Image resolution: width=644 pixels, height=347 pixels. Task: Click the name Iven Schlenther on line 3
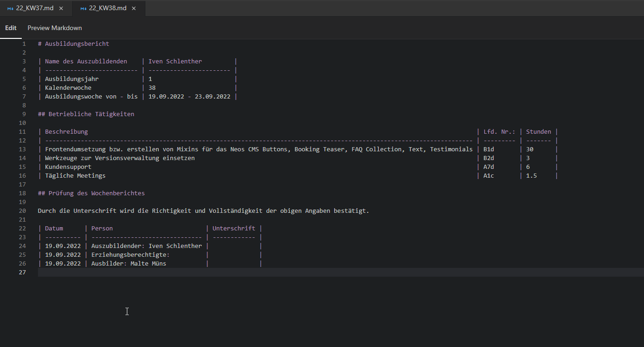click(x=175, y=62)
